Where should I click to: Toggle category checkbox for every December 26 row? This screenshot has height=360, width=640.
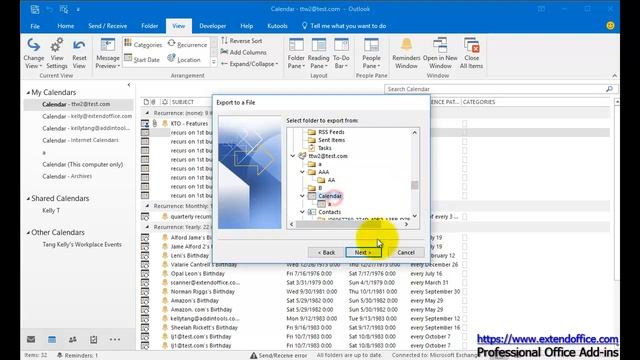coord(464,264)
